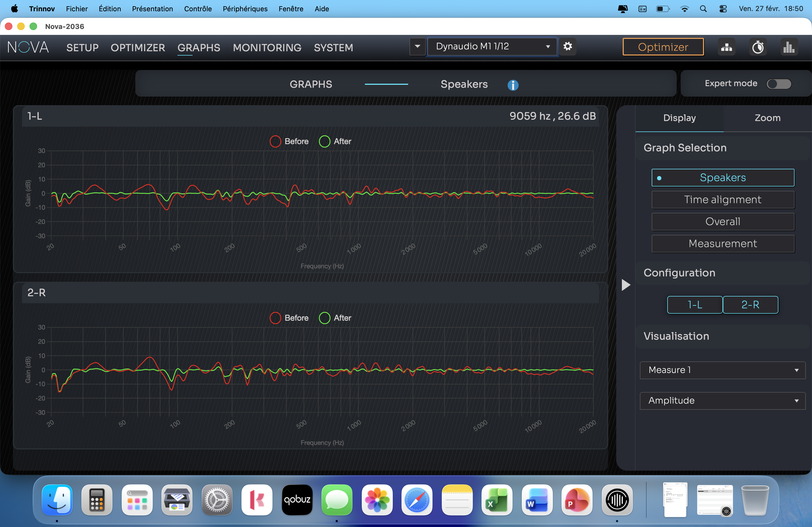Select Time alignment graph
The height and width of the screenshot is (527, 812).
pos(723,199)
